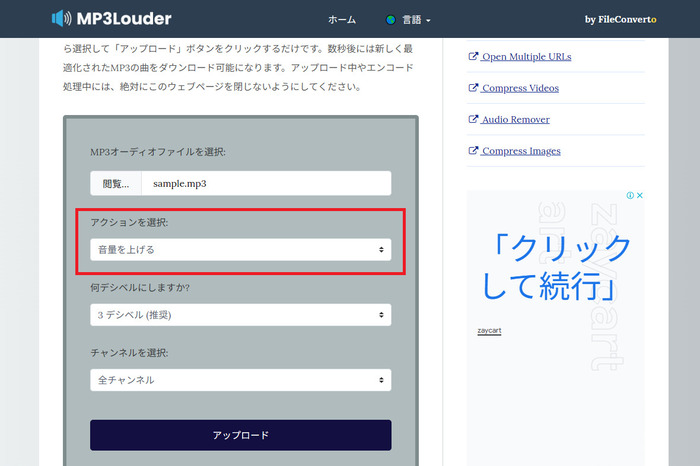
Task: Click the globe icon beside 言語
Action: click(x=391, y=20)
